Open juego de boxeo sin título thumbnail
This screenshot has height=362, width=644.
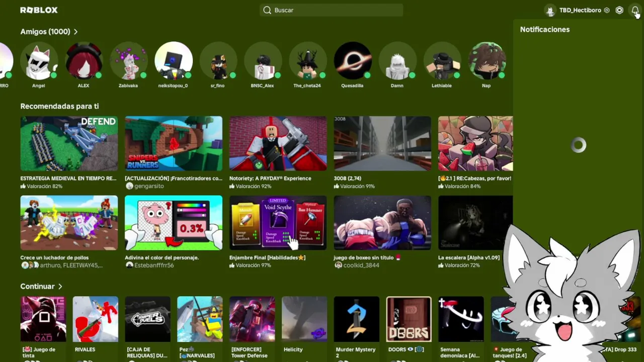[382, 223]
